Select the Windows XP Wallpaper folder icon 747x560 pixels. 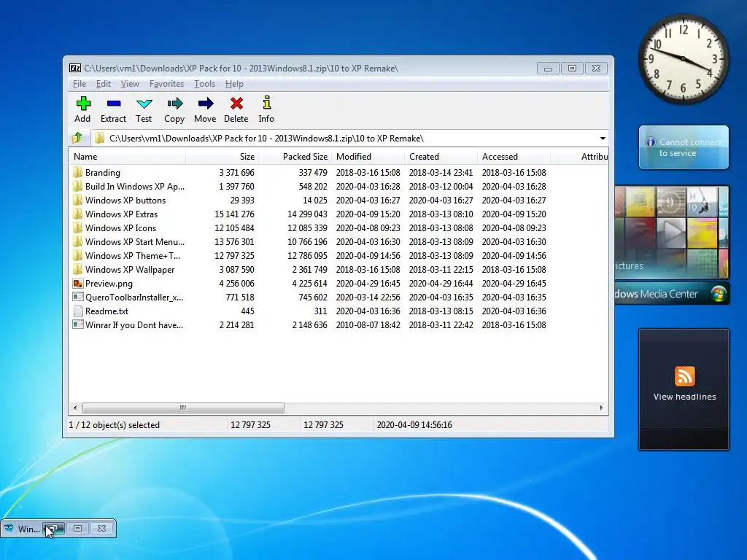point(77,269)
